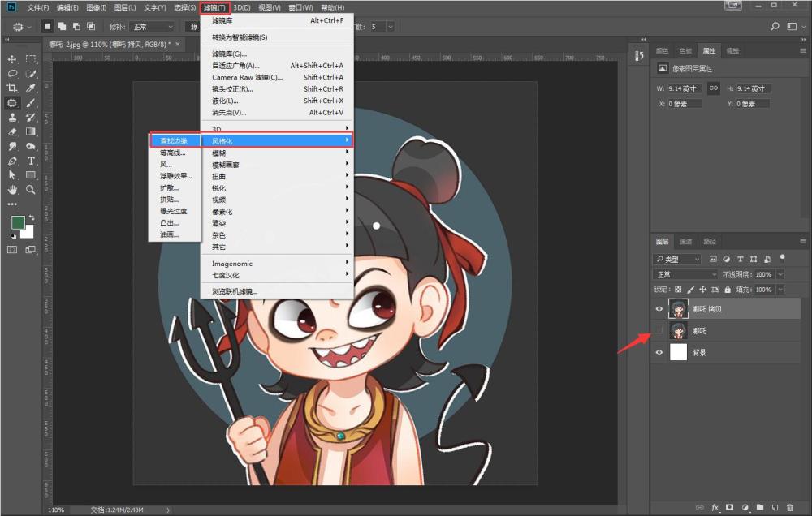The image size is (812, 516).
Task: Select the Path Selection tool
Action: [x=12, y=175]
